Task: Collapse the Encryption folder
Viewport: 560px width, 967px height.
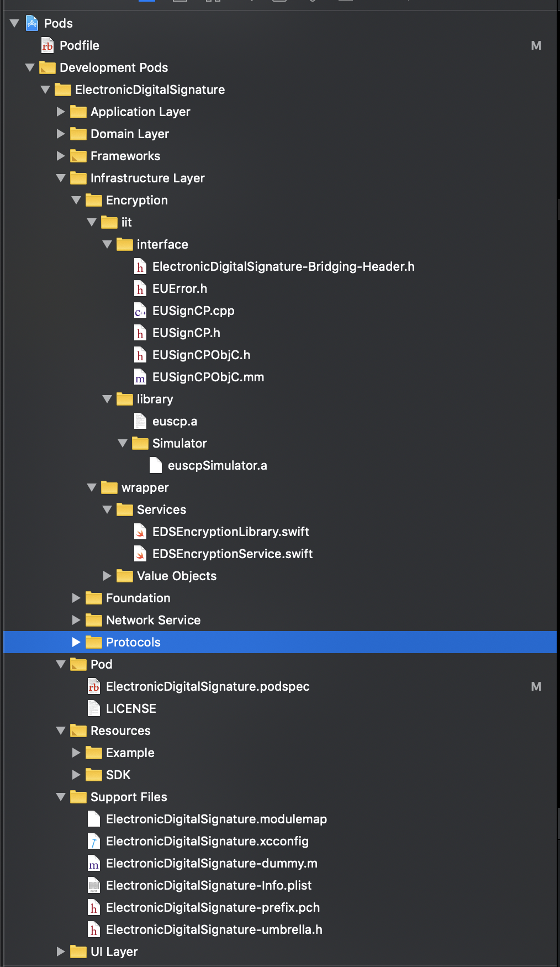Action: coord(76,200)
